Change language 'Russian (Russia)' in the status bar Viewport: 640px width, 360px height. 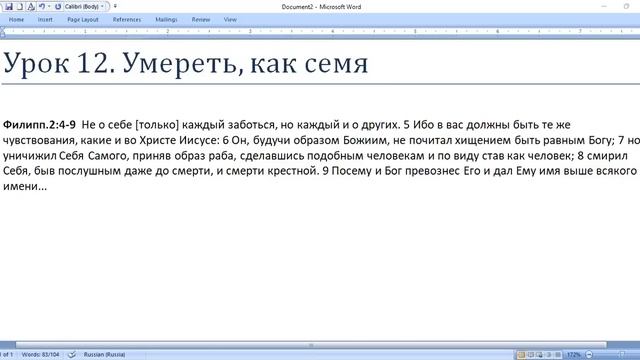(x=104, y=355)
